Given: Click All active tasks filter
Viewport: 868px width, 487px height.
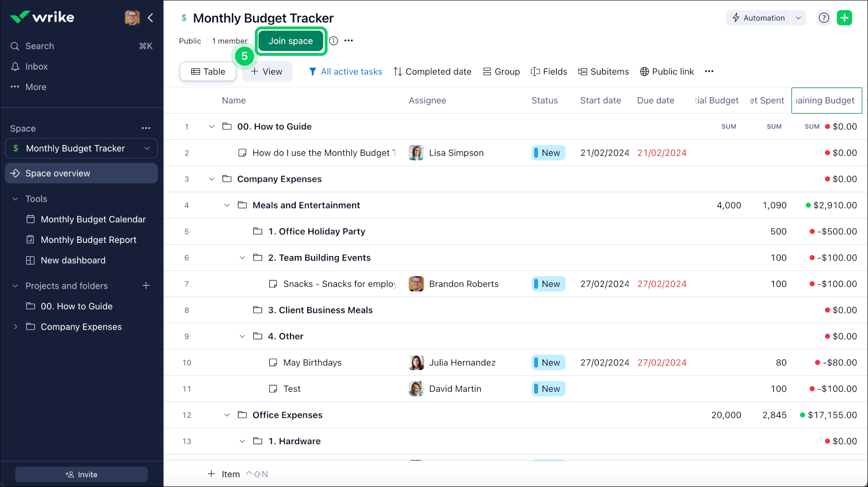Looking at the screenshot, I should coord(345,72).
